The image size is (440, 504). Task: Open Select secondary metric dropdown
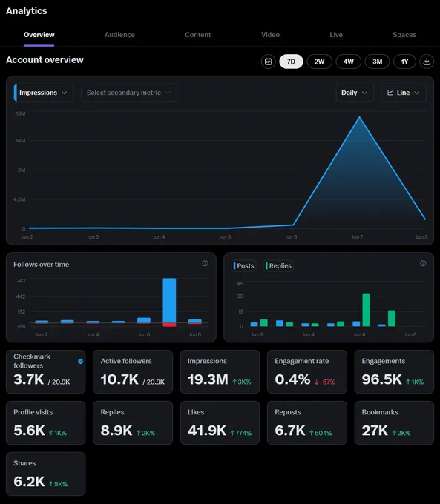click(129, 93)
